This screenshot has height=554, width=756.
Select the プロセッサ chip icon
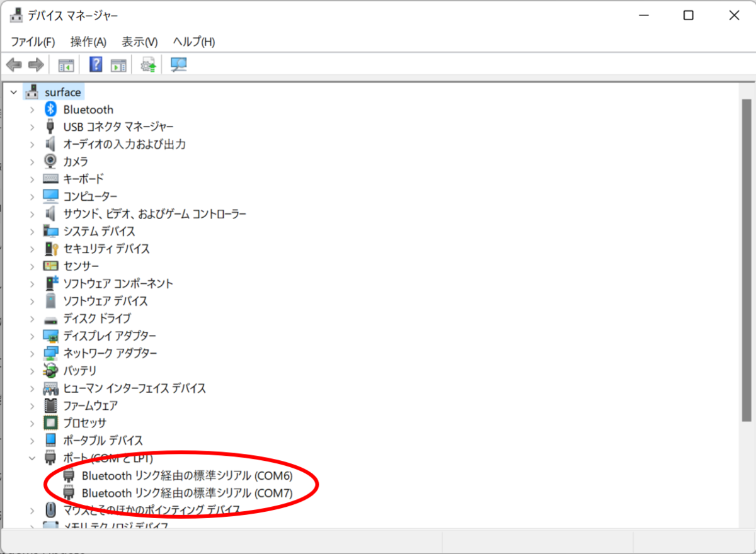coord(51,423)
